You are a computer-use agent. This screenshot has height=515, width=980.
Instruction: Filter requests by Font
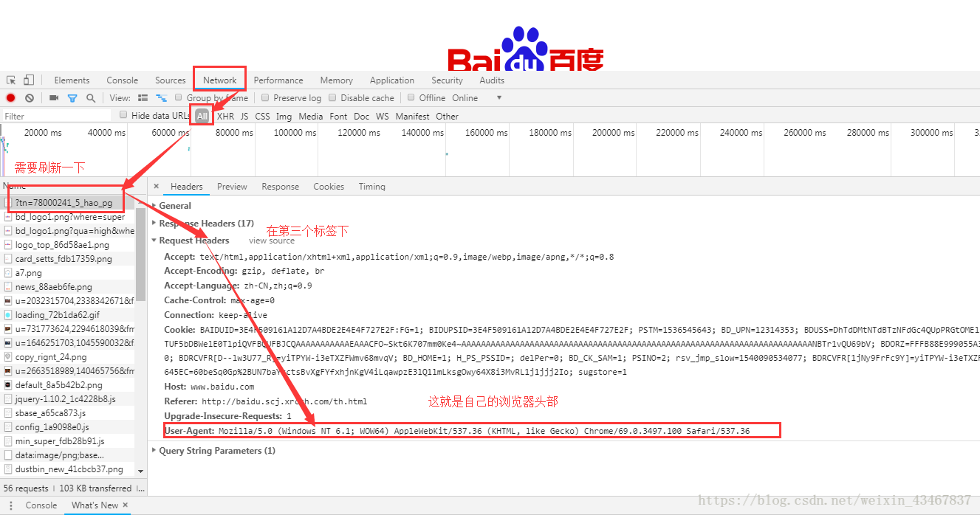(x=338, y=117)
